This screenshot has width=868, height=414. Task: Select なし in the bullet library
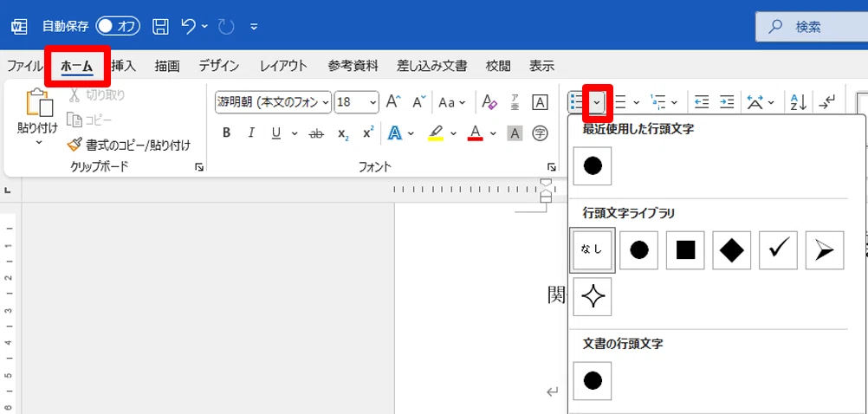tap(593, 250)
